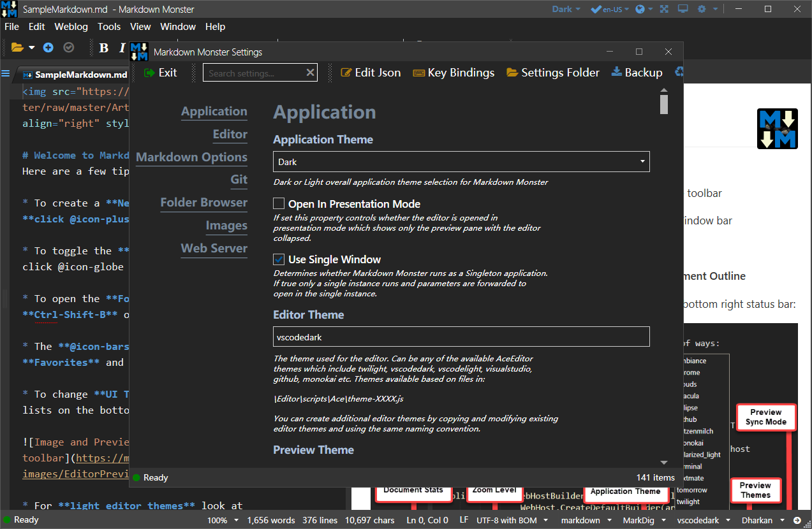
Task: Open the Dharkan preview theme dropdown
Action: click(764, 520)
